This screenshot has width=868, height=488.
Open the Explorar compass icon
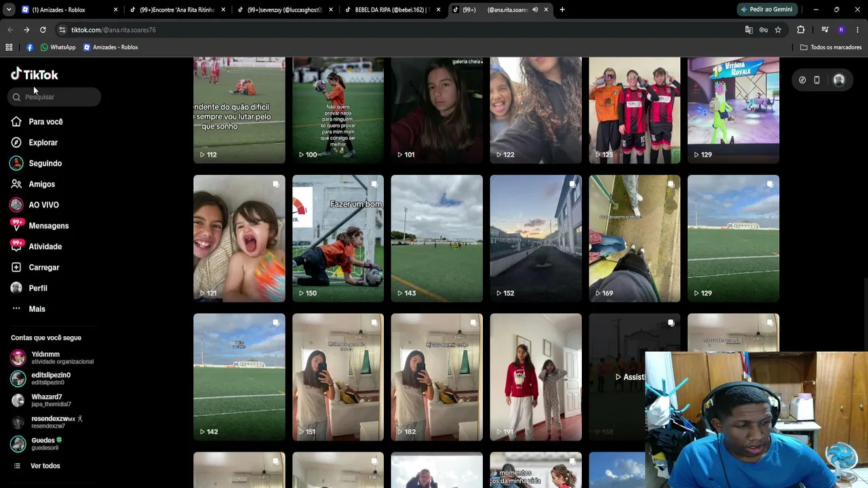point(16,142)
